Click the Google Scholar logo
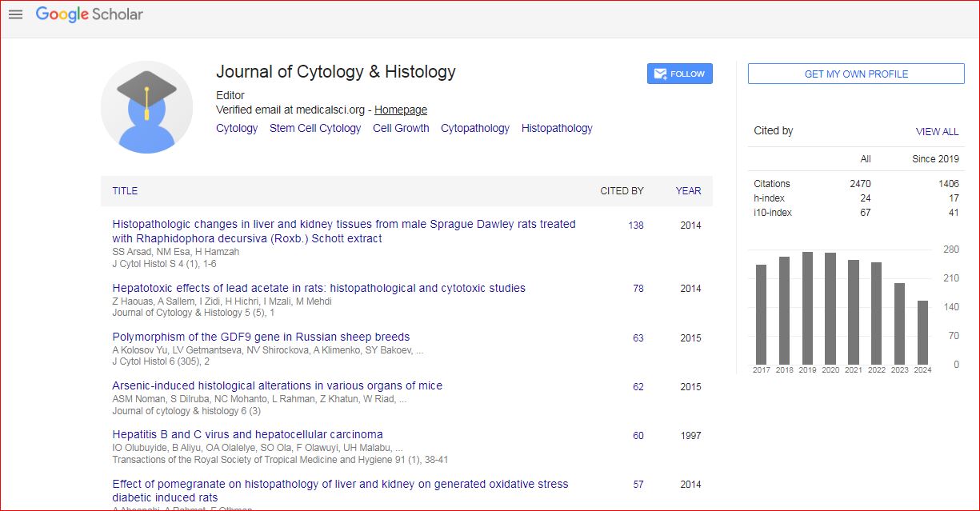Viewport: 980px width, 511px height. click(90, 14)
